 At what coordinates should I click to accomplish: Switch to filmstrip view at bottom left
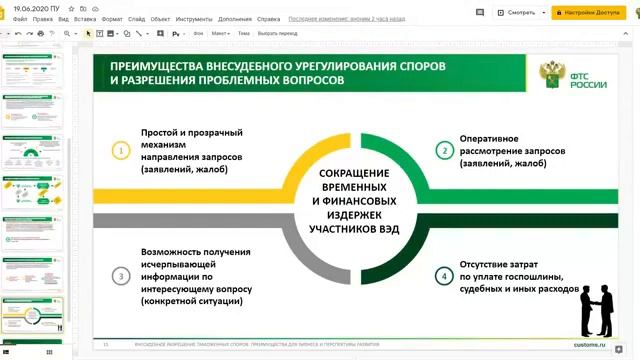(6, 352)
